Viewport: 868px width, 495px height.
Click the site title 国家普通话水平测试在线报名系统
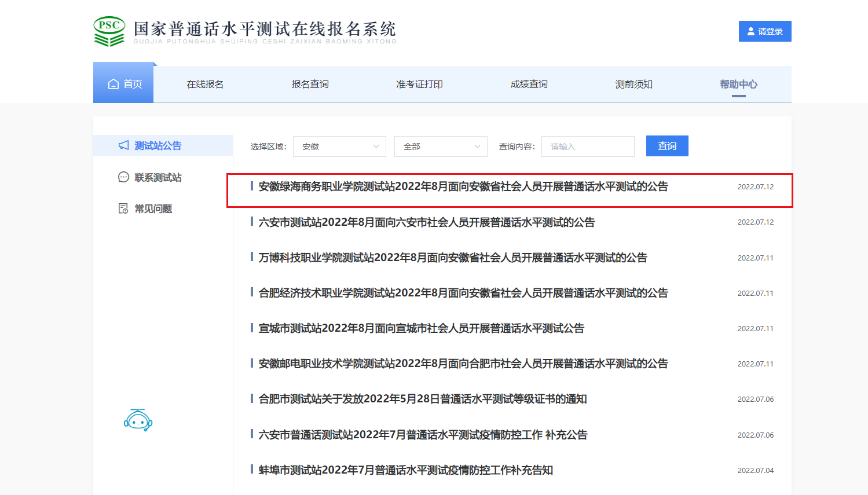pyautogui.click(x=265, y=29)
